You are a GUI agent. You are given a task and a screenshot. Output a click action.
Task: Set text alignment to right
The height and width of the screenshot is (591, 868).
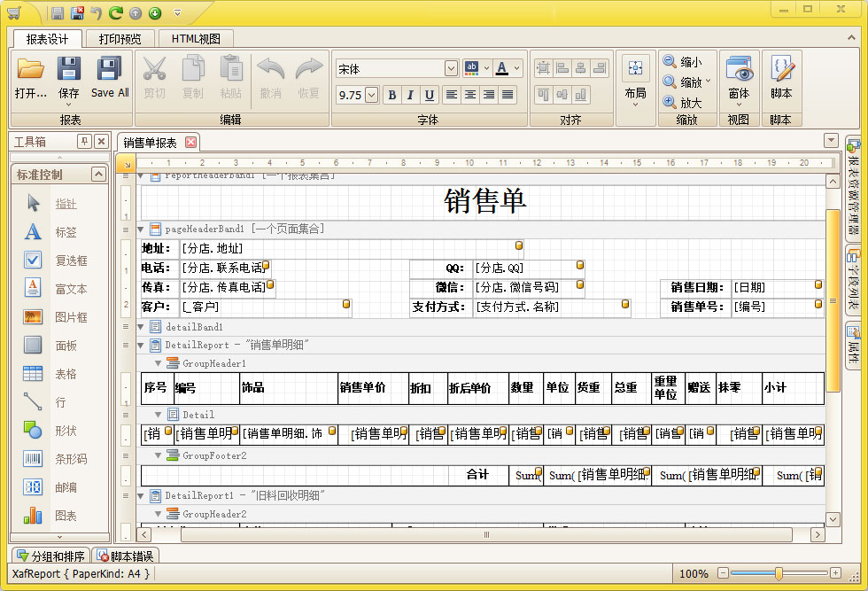tap(489, 95)
